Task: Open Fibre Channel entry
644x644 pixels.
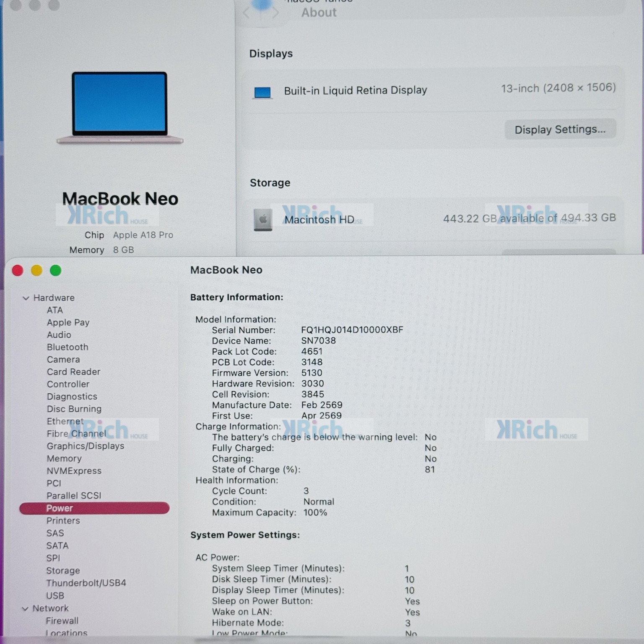Action: (76, 434)
